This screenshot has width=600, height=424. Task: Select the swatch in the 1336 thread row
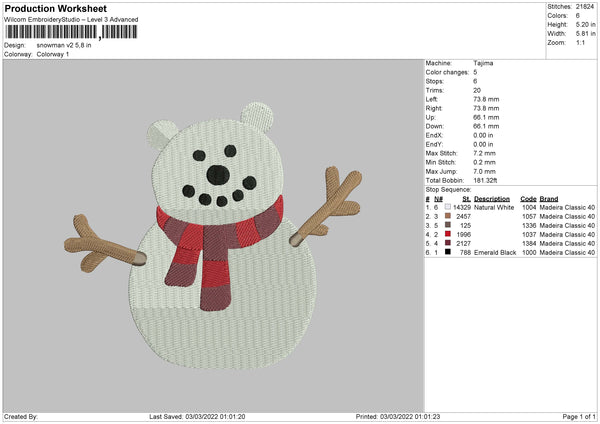pos(447,225)
